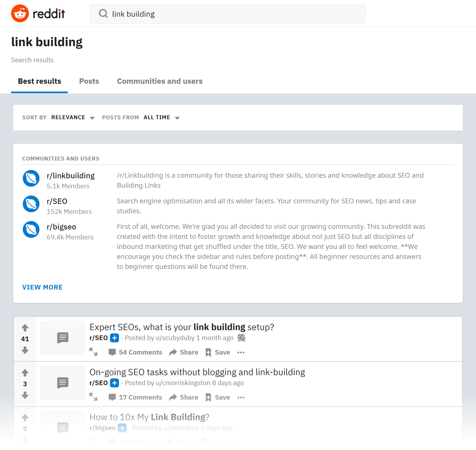The height and width of the screenshot is (450, 476).
Task: Expand the POSTS FROM ALL TIME dropdown
Action: (162, 118)
